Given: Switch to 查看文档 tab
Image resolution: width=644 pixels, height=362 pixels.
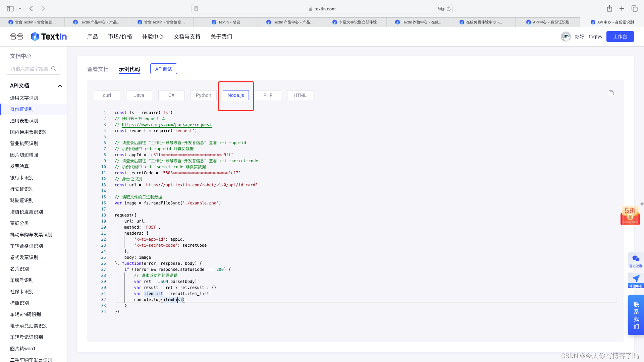Looking at the screenshot, I should click(x=98, y=69).
